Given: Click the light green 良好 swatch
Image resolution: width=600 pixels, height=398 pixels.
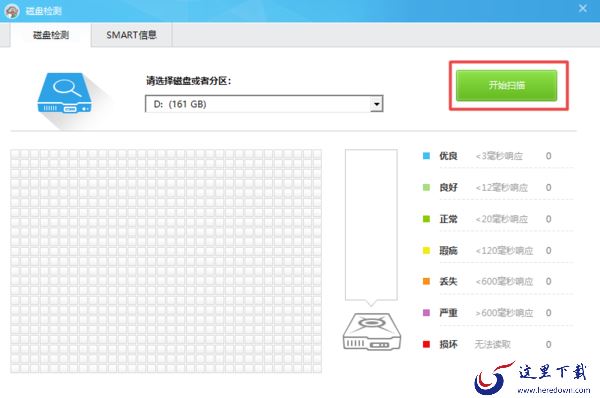Looking at the screenshot, I should click(x=426, y=187).
